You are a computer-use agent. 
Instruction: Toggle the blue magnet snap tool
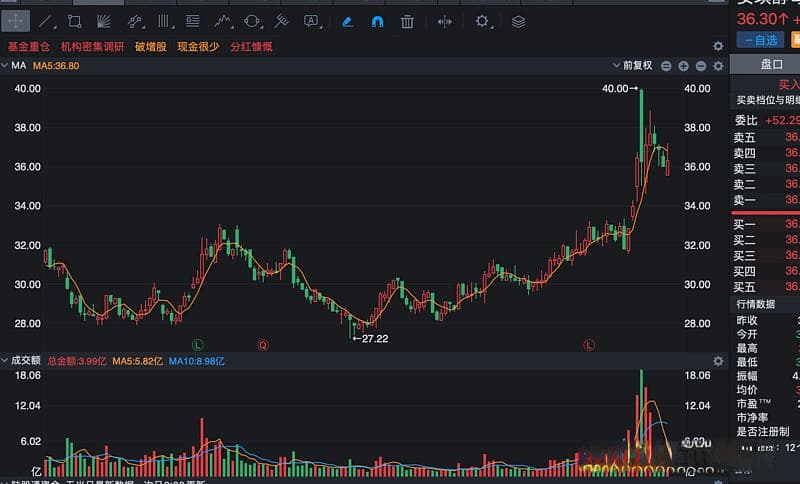378,22
